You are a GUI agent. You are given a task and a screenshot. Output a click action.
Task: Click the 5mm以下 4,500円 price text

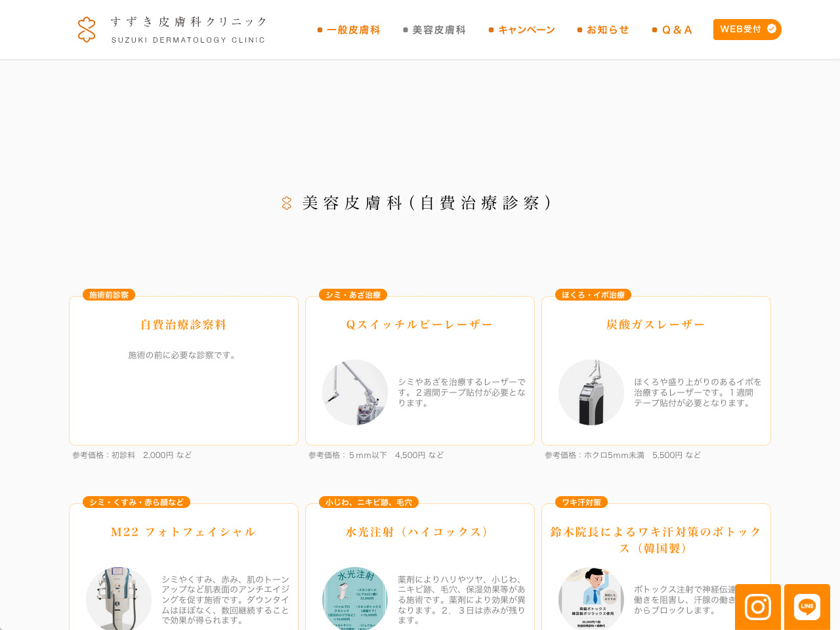coord(376,455)
